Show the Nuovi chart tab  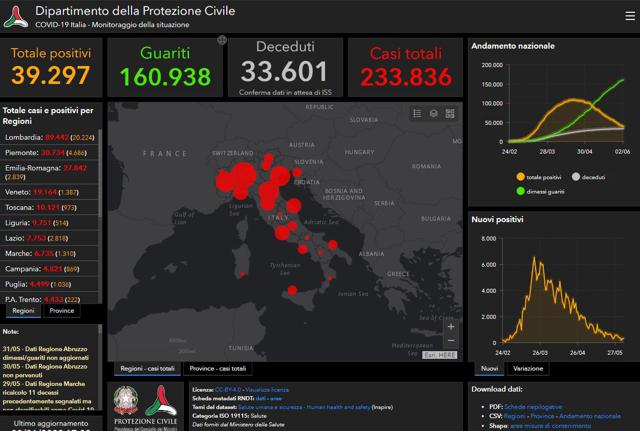(489, 369)
